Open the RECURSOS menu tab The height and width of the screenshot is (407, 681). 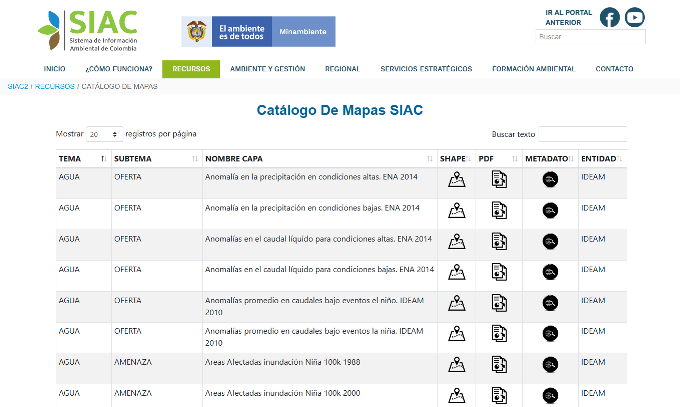(190, 69)
